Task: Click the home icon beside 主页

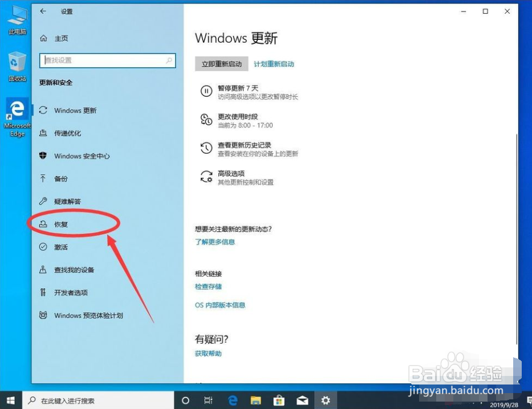Action: pyautogui.click(x=43, y=38)
